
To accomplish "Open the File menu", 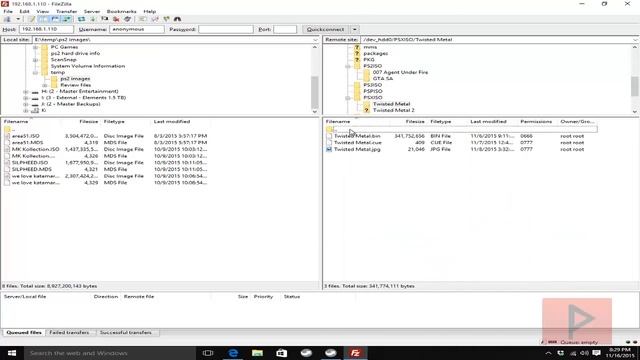I will [8, 11].
